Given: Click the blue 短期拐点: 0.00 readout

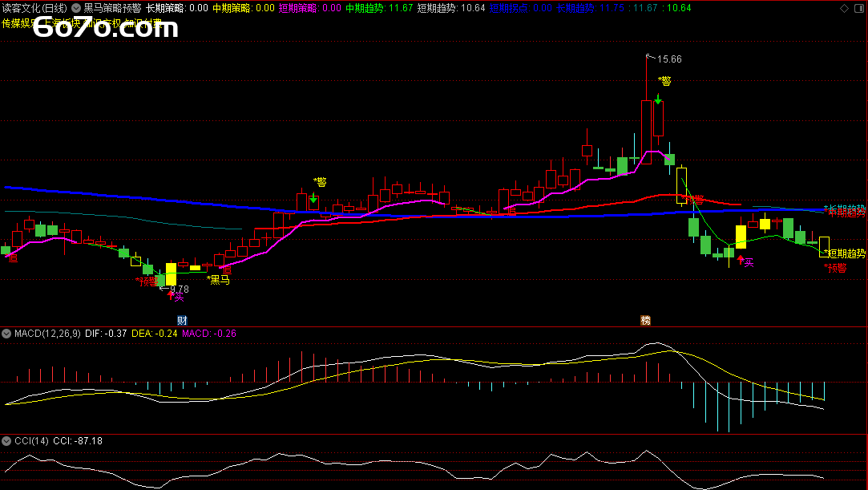Looking at the screenshot, I should [x=521, y=8].
